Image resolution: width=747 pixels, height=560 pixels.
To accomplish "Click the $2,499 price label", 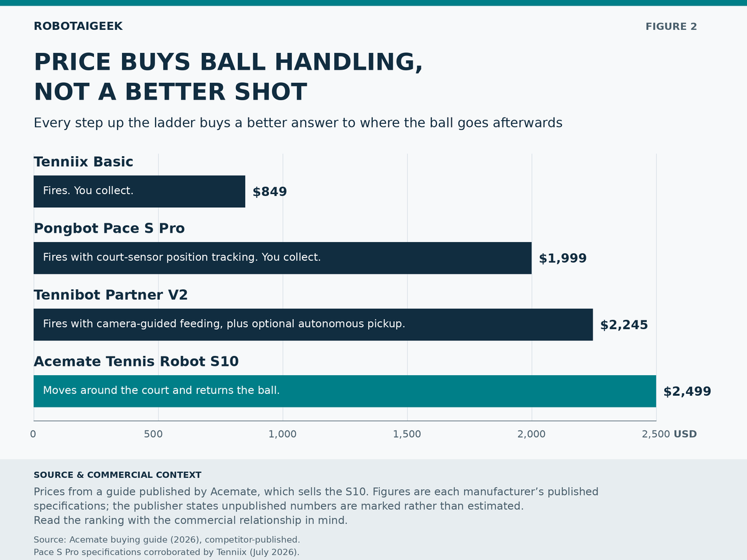I will (687, 391).
